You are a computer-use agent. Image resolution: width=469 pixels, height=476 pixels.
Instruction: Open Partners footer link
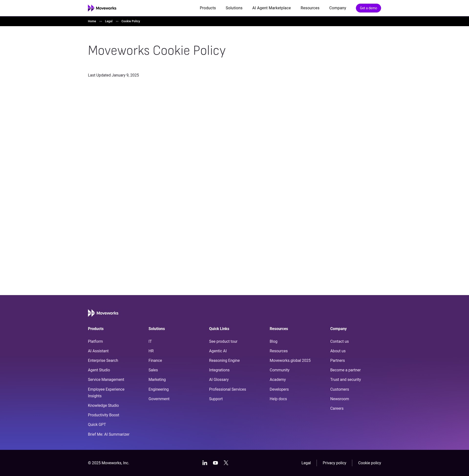point(337,361)
